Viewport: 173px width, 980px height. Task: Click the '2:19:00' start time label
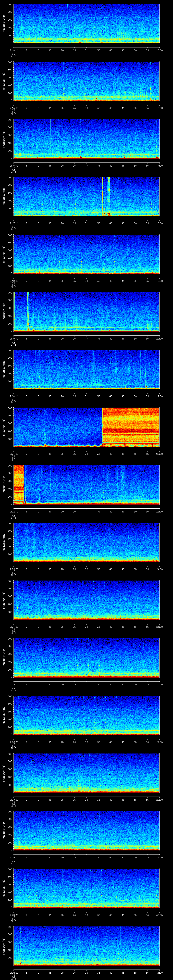click(x=14, y=339)
